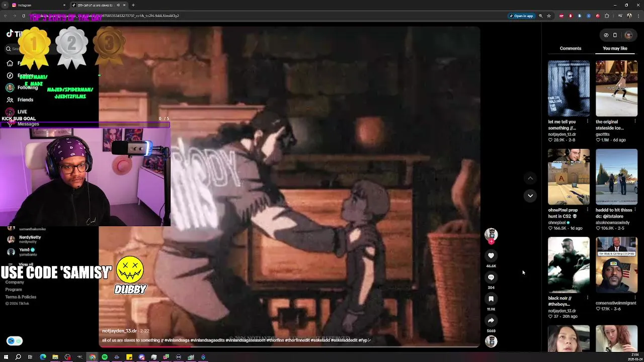Open TikTok explore compass icon at top right
Image resolution: width=644 pixels, height=362 pixels.
pyautogui.click(x=606, y=35)
